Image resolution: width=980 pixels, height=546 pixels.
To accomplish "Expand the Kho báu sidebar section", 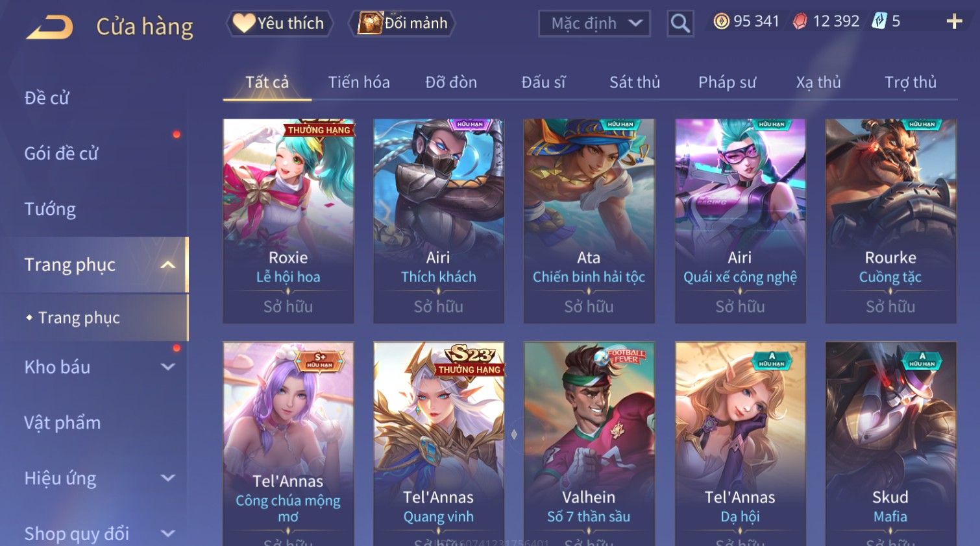I will click(167, 367).
